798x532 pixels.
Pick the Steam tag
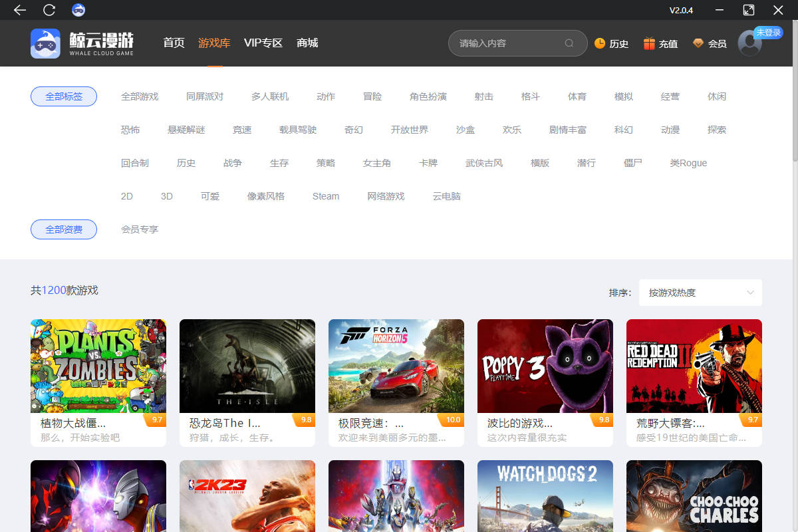(326, 196)
